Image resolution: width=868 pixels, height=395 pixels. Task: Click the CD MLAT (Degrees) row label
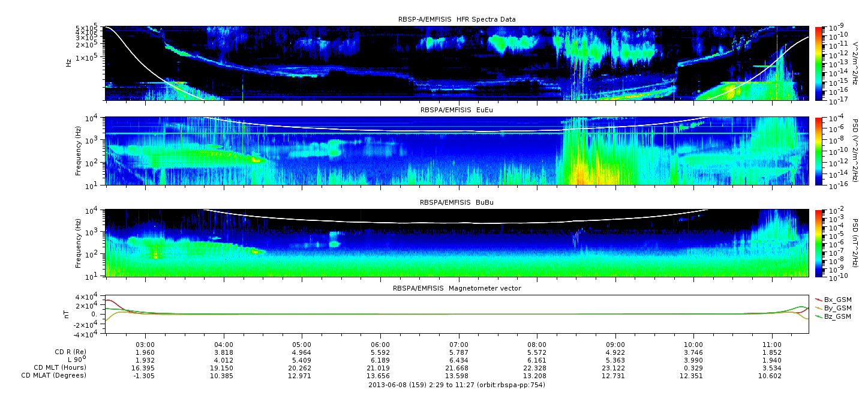tap(55, 375)
